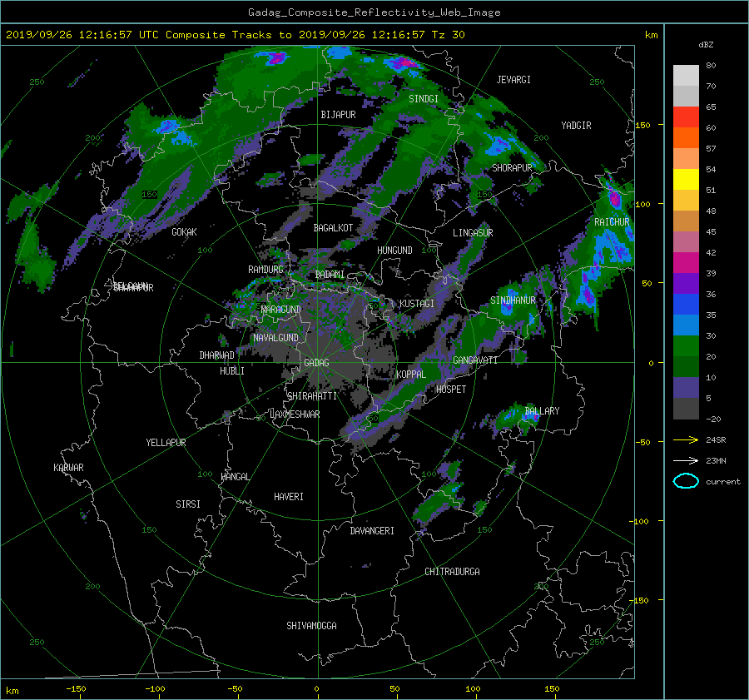
Task: Click the YADGIR city label
Action: 576,126
